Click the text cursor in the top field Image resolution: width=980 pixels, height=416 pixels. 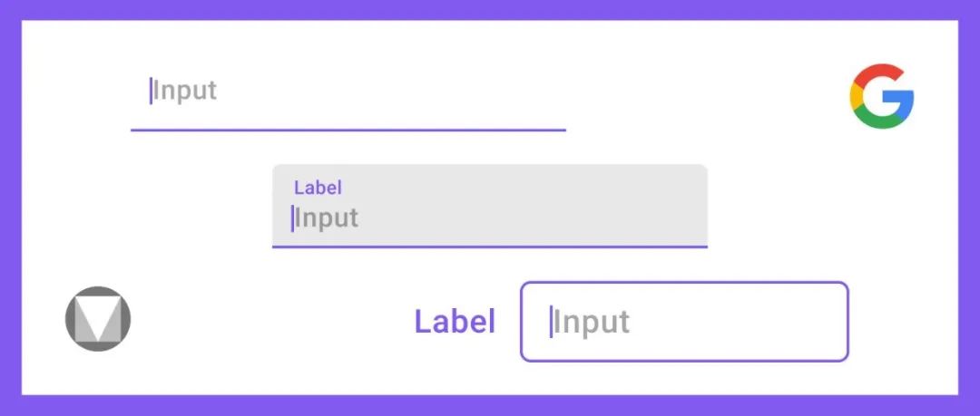click(x=151, y=92)
